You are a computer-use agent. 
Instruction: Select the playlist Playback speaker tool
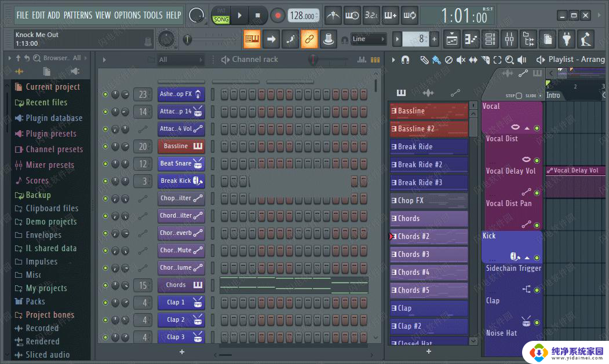coord(522,60)
